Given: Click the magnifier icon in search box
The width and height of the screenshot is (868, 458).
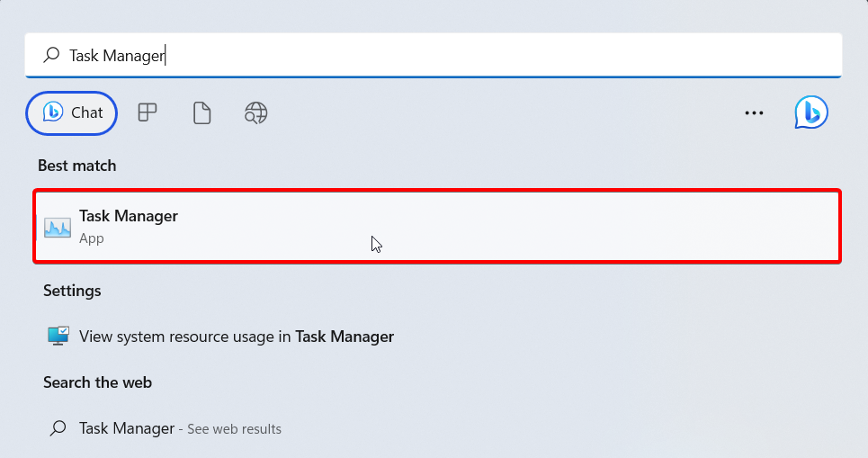Looking at the screenshot, I should click(52, 56).
